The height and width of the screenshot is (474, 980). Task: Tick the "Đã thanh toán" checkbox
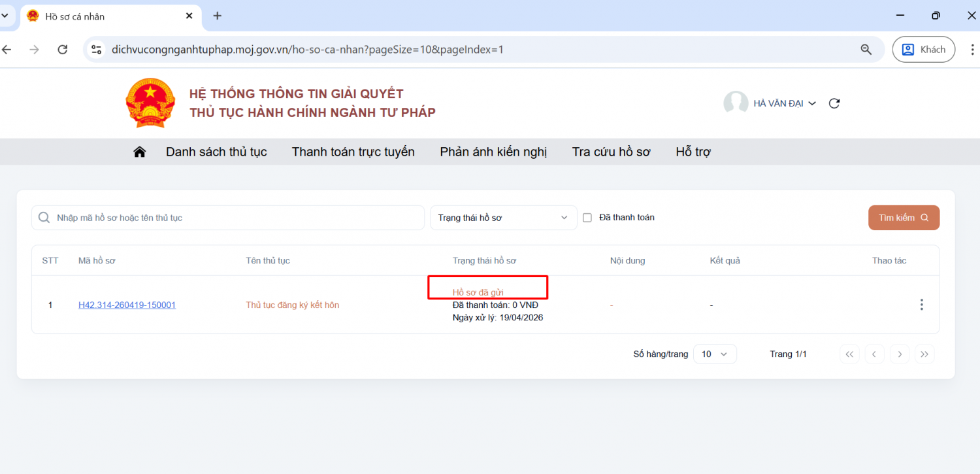click(x=587, y=218)
